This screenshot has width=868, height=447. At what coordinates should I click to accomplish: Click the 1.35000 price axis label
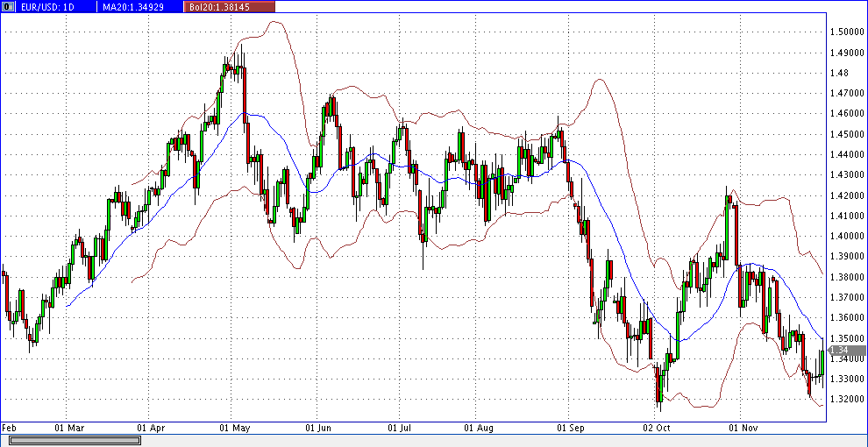tap(847, 338)
